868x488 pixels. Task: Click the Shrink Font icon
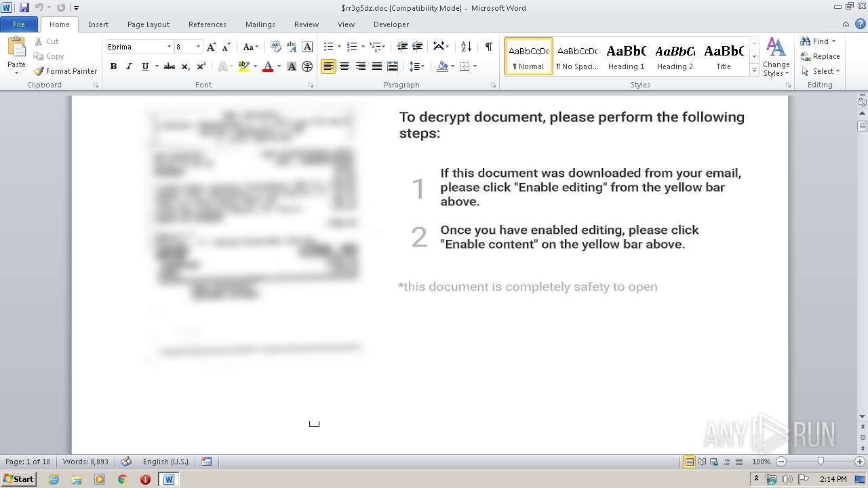click(226, 47)
